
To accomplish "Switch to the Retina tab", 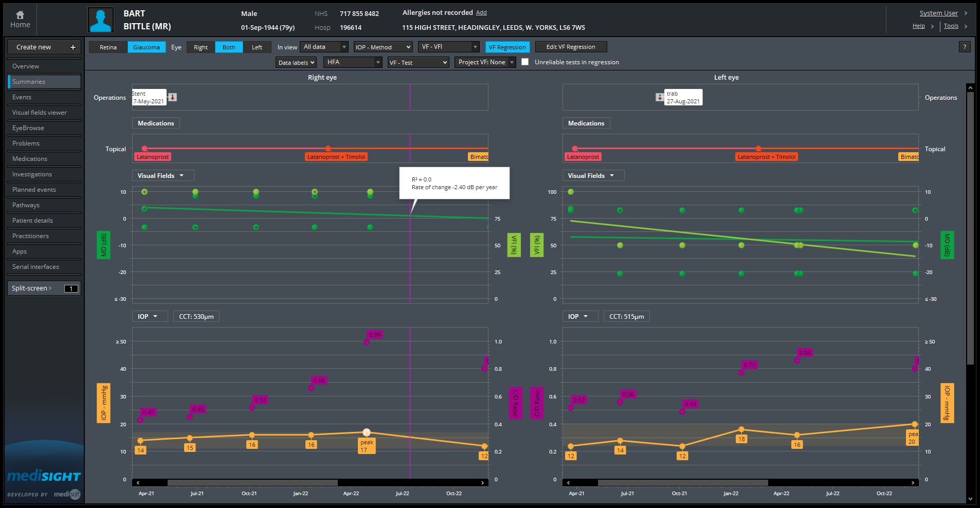I will pyautogui.click(x=108, y=47).
